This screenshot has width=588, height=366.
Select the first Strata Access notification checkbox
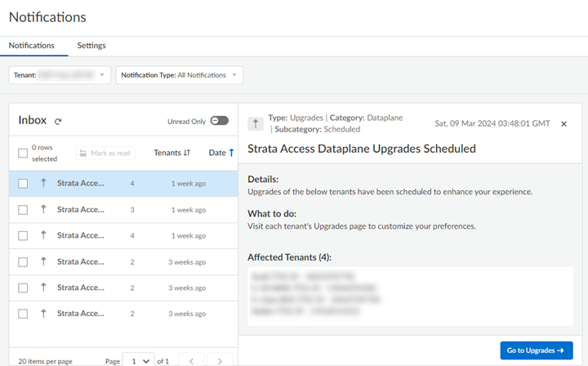23,184
